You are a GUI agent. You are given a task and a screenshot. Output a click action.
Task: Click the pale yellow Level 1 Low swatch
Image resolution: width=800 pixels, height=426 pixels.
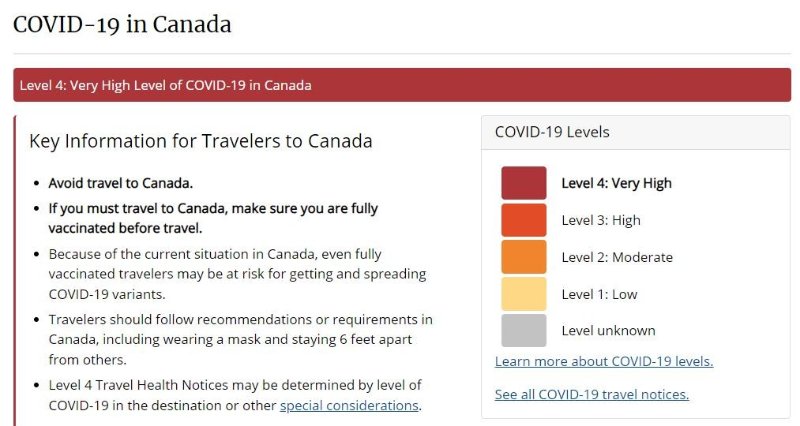tap(523, 294)
